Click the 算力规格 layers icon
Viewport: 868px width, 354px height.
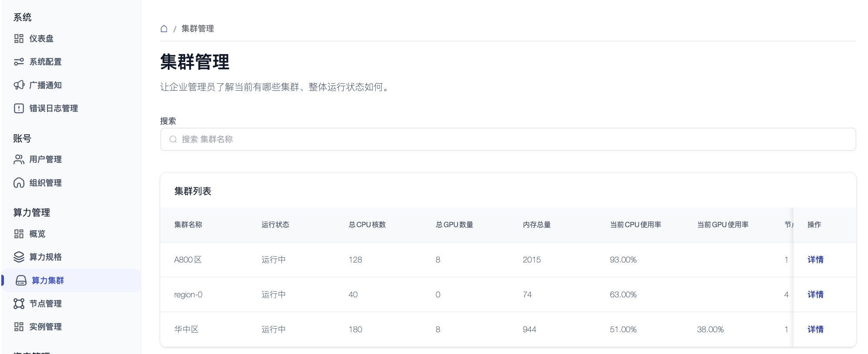19,257
